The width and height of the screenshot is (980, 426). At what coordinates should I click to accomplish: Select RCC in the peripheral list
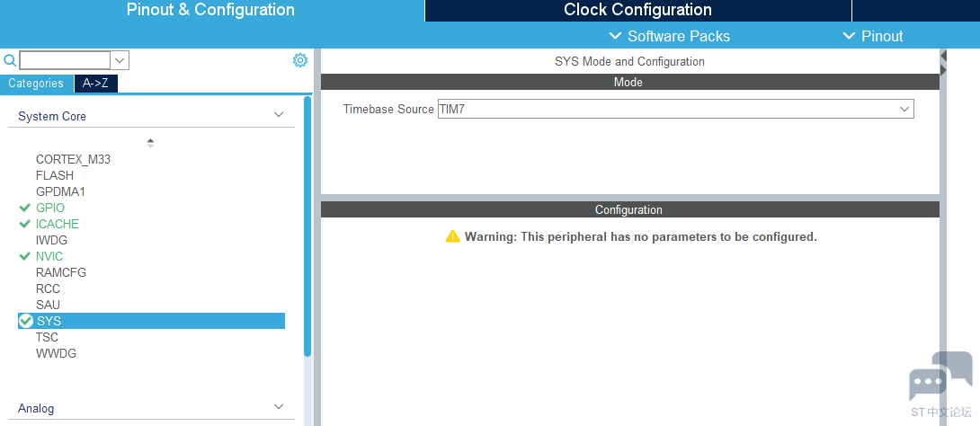click(x=48, y=288)
